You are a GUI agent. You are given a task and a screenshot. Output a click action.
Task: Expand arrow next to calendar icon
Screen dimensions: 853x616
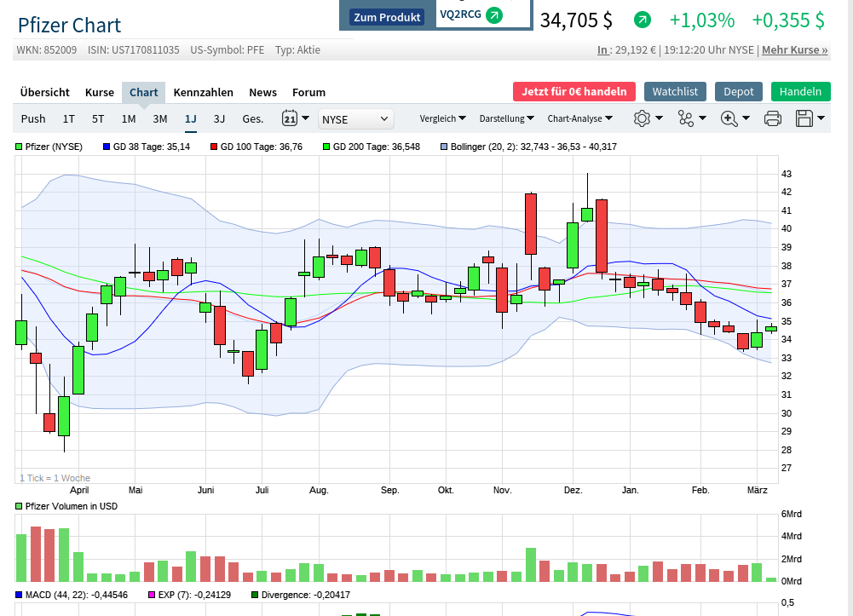click(306, 118)
